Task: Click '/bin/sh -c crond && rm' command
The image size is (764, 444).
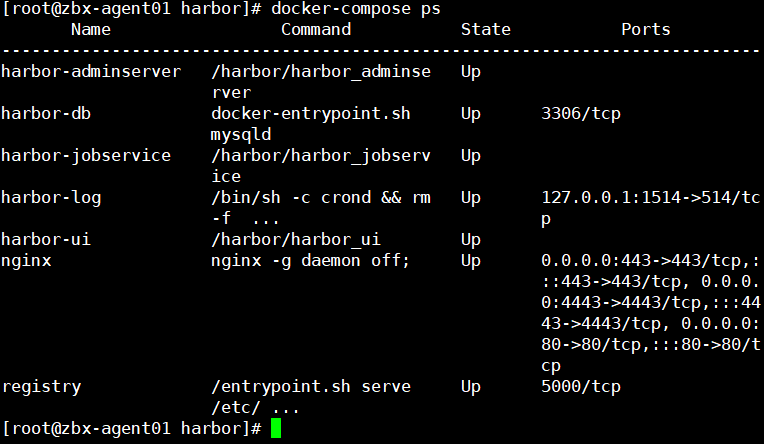Action: coord(321,197)
